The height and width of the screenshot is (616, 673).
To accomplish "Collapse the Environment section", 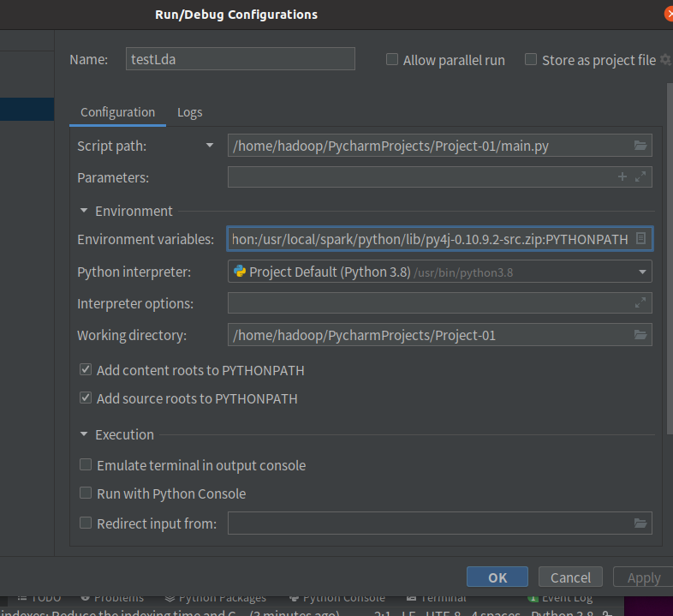I will [x=84, y=211].
